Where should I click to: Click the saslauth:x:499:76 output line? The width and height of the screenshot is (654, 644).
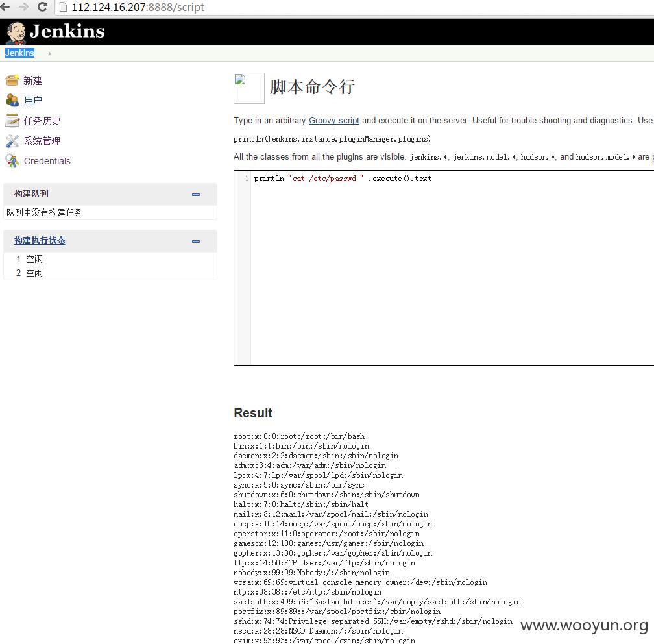point(377,602)
